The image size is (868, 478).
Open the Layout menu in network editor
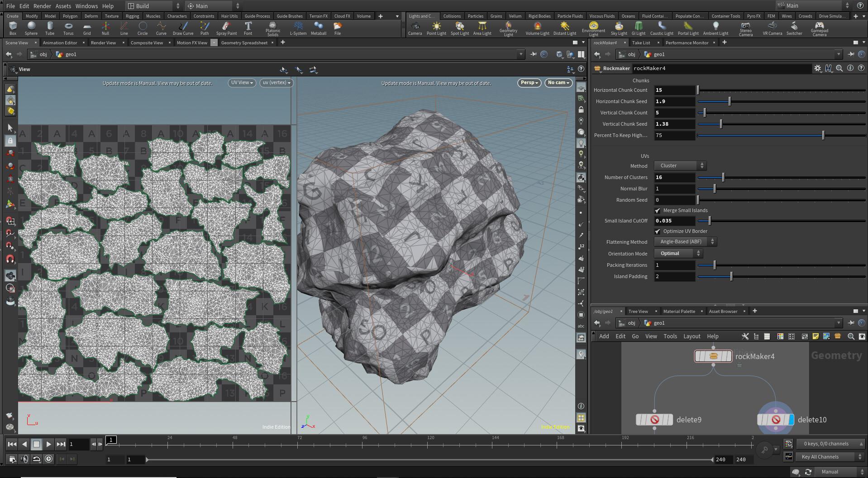(x=692, y=336)
